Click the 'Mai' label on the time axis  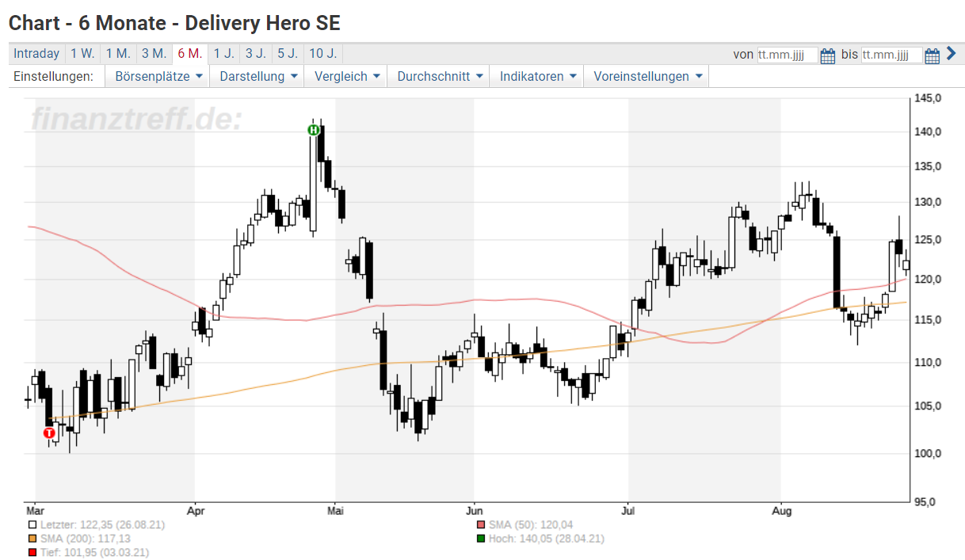click(x=335, y=512)
